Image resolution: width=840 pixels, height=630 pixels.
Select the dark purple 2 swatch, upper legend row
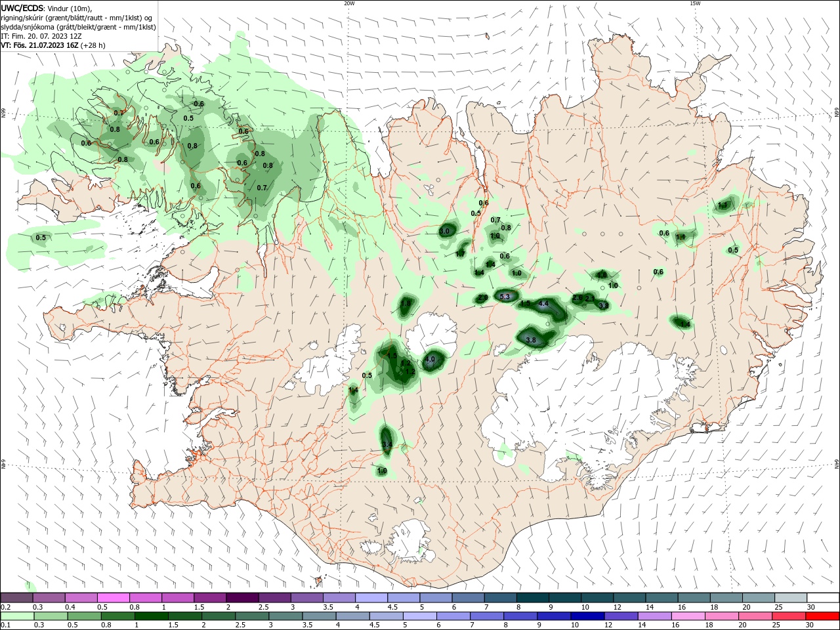tap(242, 598)
